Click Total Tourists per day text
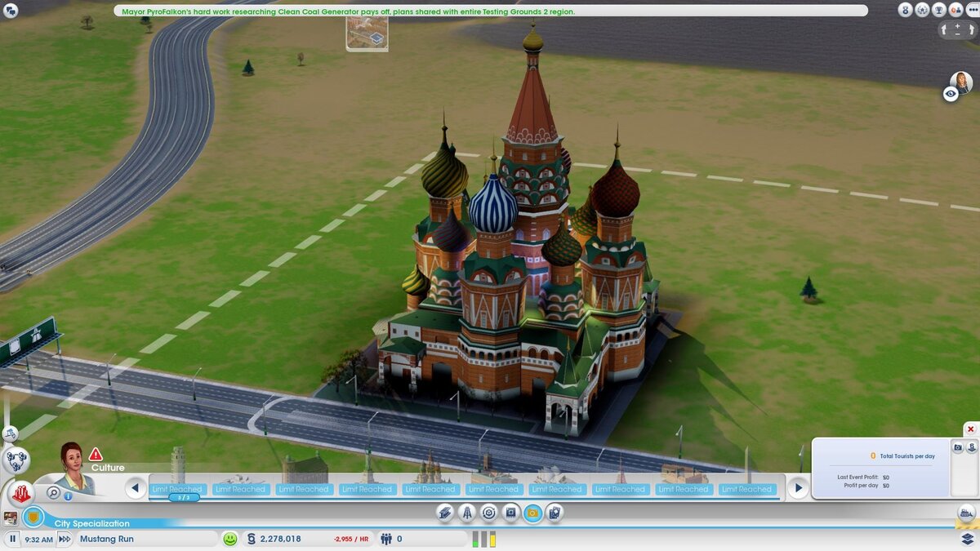This screenshot has height=551, width=980. 907,456
